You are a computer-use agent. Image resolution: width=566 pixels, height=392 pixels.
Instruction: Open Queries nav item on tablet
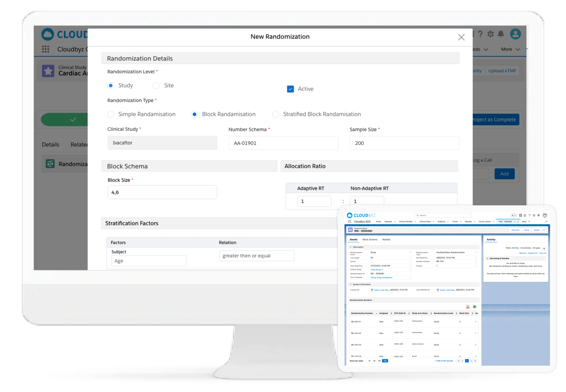tap(468, 222)
